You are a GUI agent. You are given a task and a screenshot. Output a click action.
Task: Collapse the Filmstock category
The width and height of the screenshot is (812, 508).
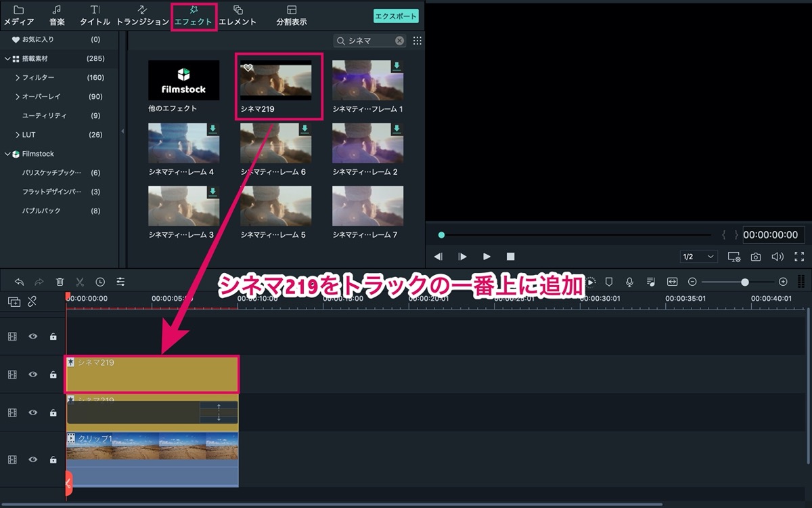(x=7, y=154)
